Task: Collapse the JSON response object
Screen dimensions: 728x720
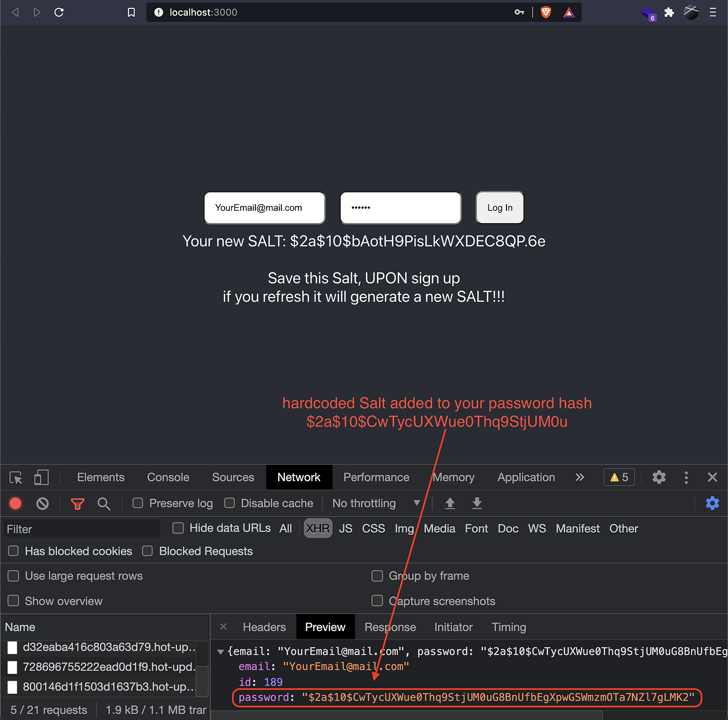Action: [220, 651]
